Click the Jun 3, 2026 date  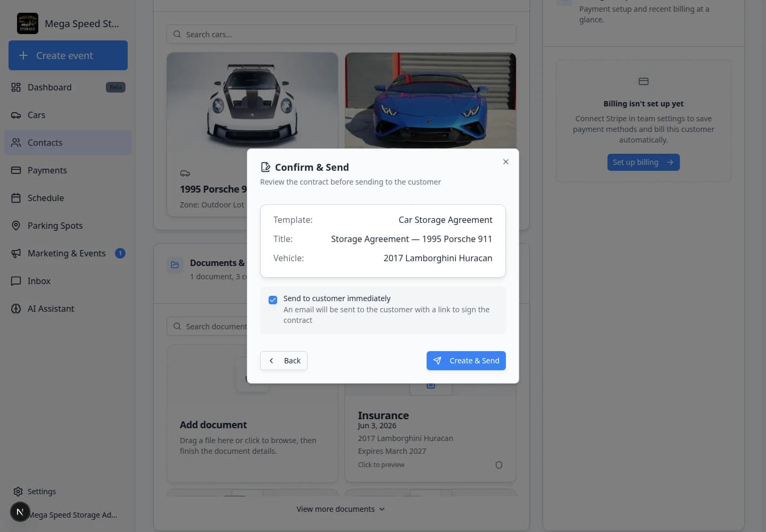(377, 426)
